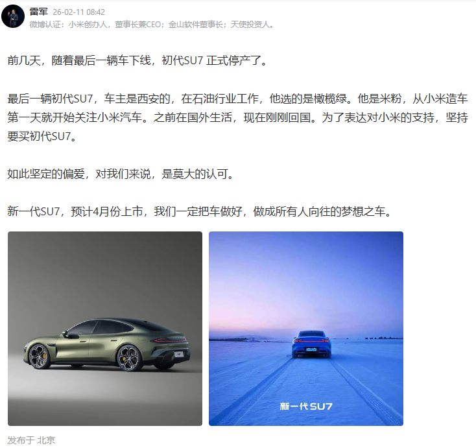Screen dimensions: 476x448
Task: Click the blue car on the snow road
Action: 311,344
